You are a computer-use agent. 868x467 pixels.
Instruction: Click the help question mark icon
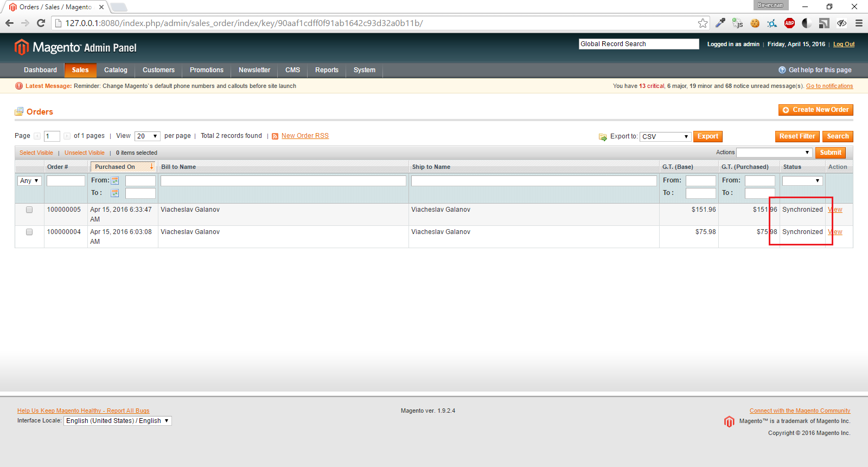tap(782, 70)
